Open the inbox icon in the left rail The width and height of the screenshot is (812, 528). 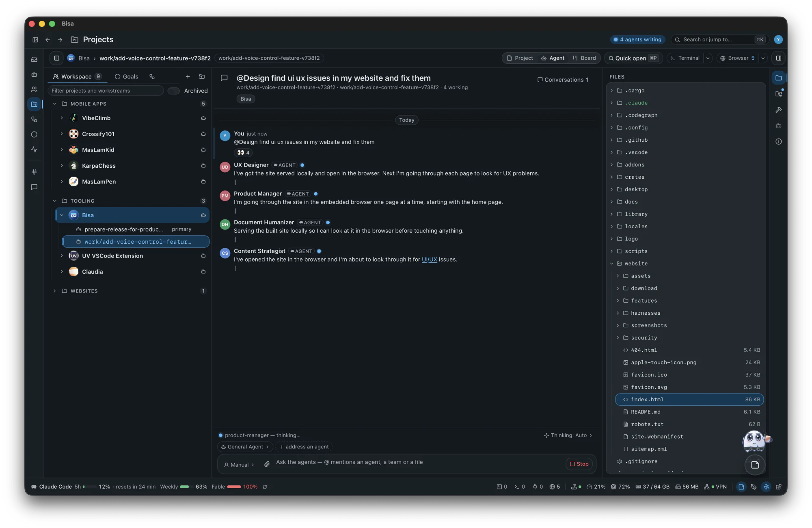tap(34, 59)
